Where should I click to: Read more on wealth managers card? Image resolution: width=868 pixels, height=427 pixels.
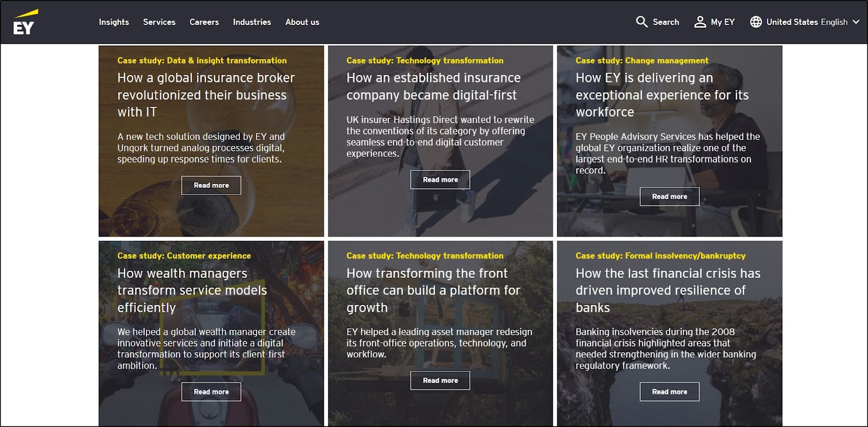(x=211, y=392)
